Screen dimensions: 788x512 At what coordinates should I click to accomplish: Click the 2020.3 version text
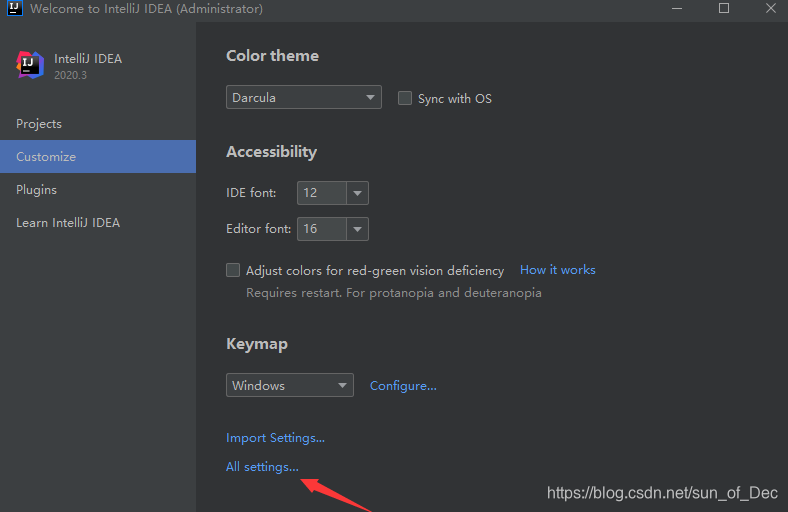point(70,75)
